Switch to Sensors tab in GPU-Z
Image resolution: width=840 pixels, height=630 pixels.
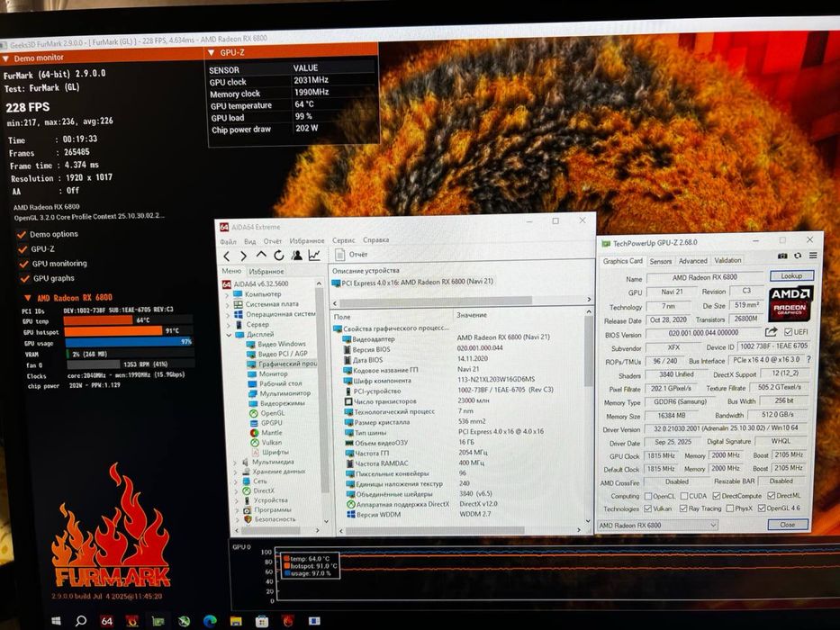pos(661,261)
